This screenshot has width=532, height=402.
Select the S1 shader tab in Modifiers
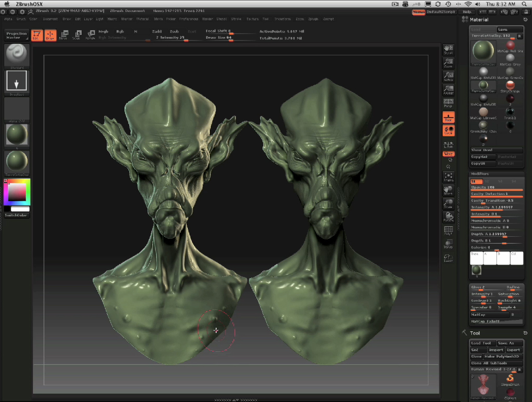click(x=476, y=181)
